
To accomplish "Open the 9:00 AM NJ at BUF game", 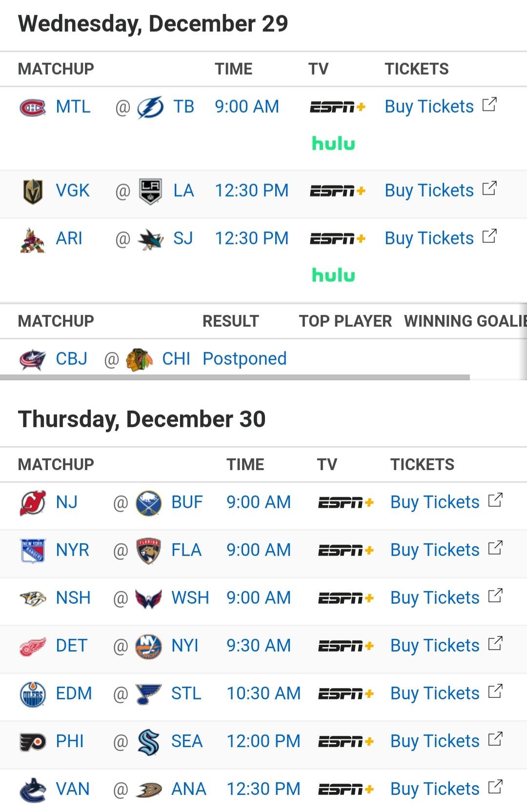I will [x=259, y=502].
